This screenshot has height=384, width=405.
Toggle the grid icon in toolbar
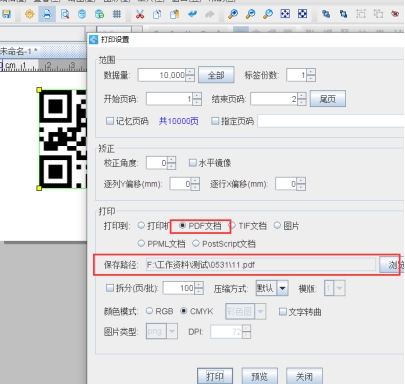tap(117, 14)
